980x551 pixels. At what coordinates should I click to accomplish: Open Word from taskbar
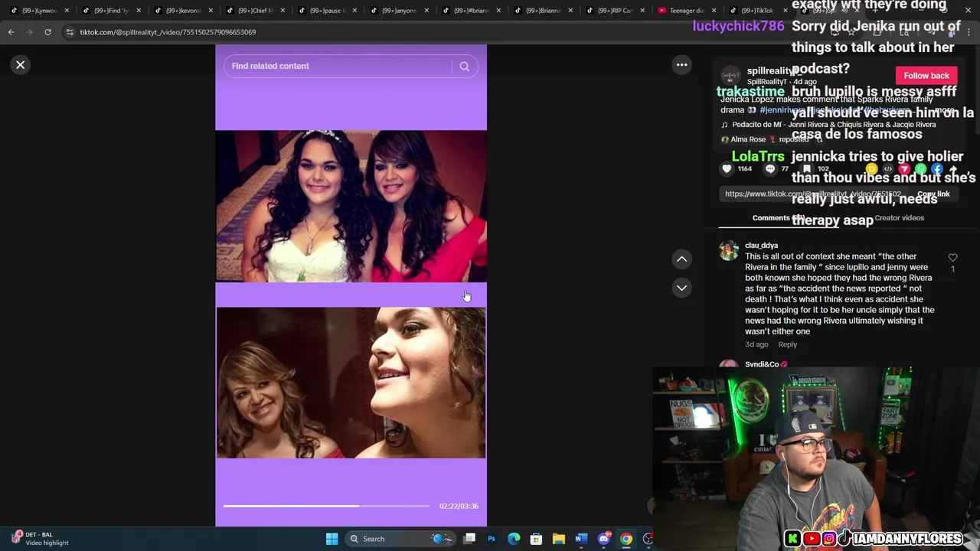581,539
